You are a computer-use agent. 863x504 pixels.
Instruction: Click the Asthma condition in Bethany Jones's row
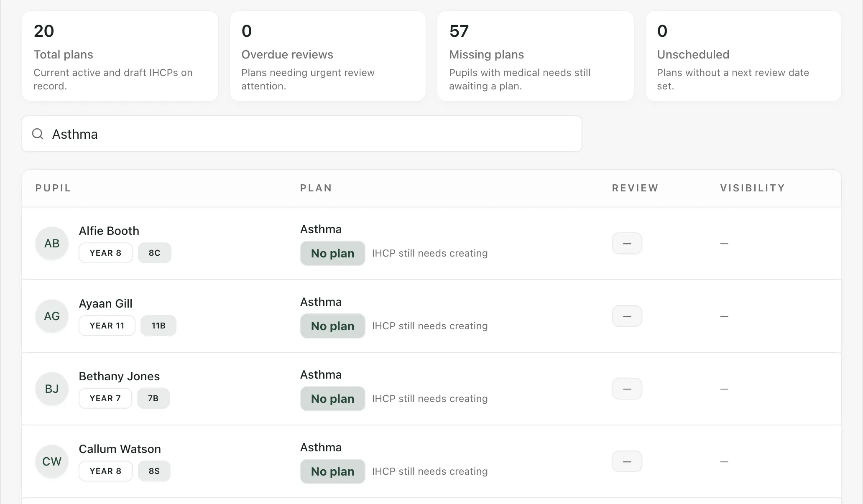pyautogui.click(x=321, y=374)
